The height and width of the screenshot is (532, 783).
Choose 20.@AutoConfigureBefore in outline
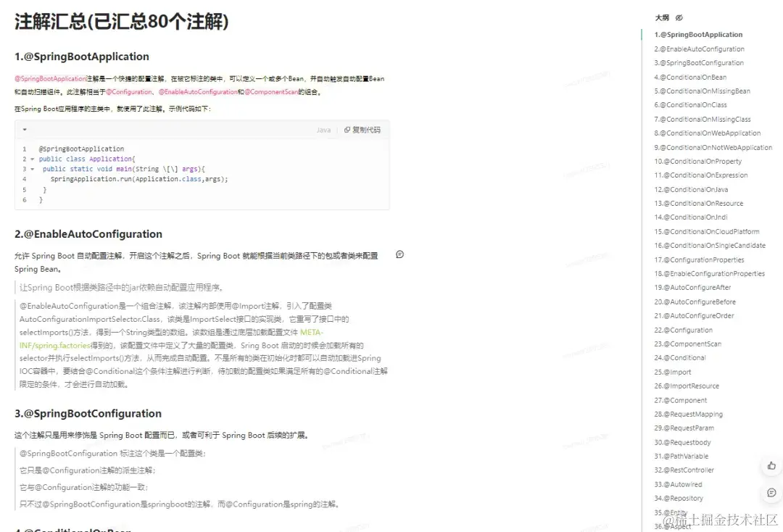pos(695,302)
